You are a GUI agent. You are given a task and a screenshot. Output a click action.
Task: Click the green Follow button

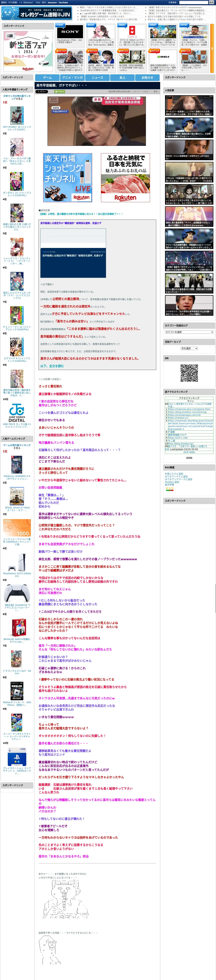coord(60,92)
